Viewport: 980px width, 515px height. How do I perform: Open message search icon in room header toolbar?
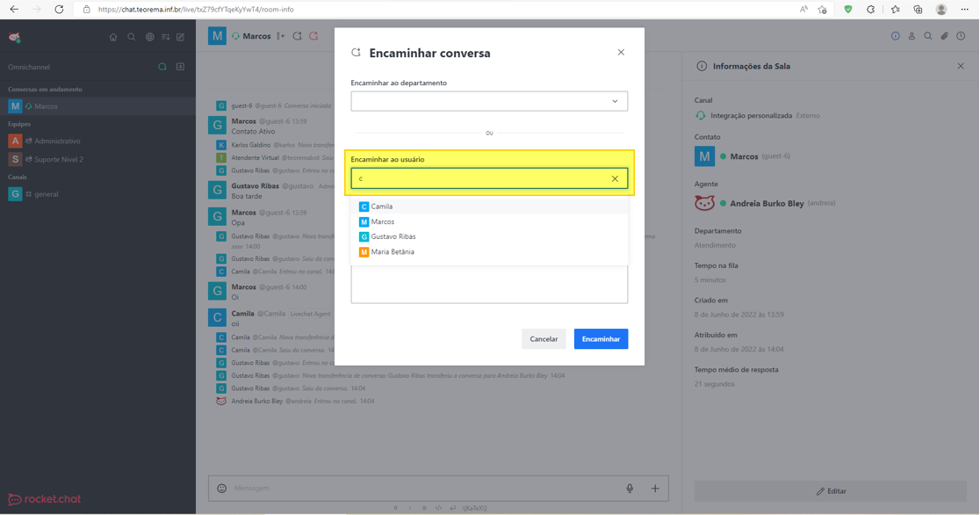pos(928,36)
